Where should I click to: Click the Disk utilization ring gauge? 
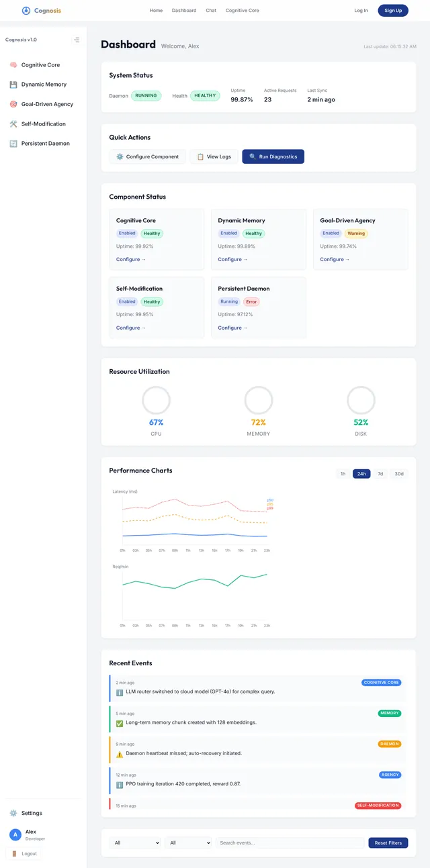pyautogui.click(x=361, y=400)
